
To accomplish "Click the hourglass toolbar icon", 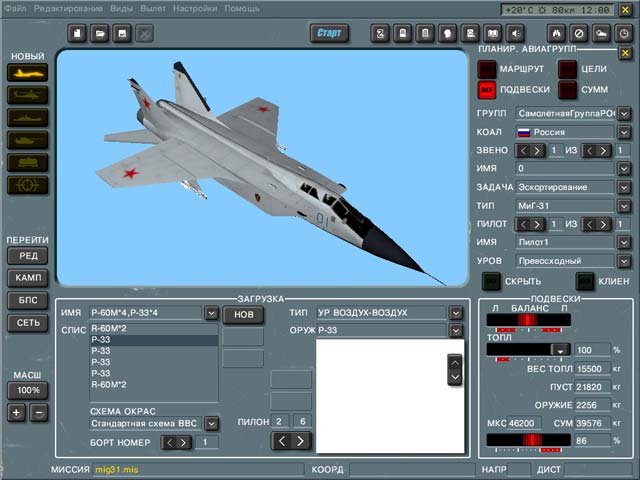I will tap(380, 33).
